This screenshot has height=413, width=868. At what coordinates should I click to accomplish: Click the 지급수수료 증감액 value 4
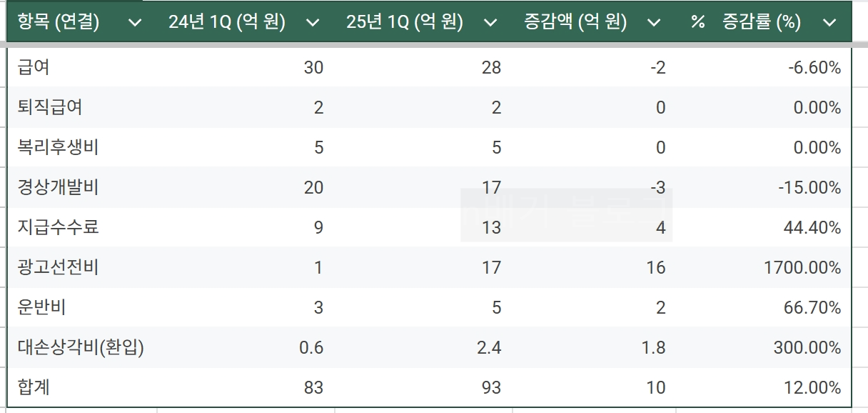(x=661, y=227)
